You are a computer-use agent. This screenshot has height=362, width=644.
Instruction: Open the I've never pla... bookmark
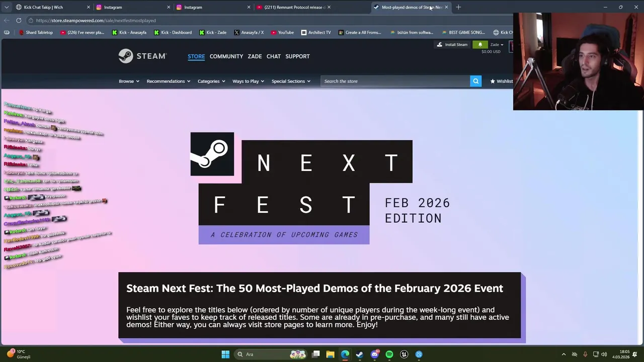82,32
